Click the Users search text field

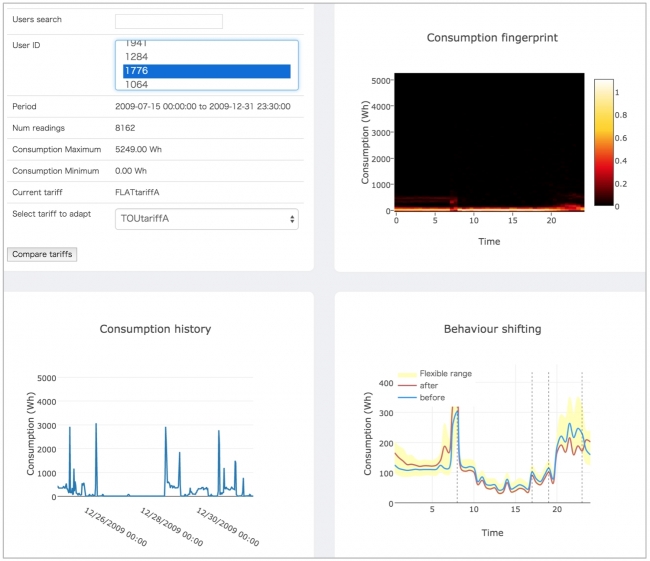coord(168,21)
